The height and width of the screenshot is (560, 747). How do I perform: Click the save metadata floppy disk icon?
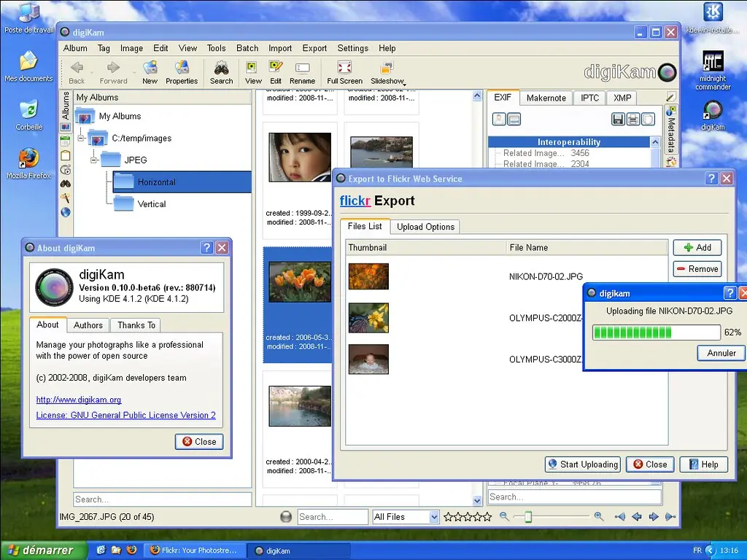click(618, 119)
